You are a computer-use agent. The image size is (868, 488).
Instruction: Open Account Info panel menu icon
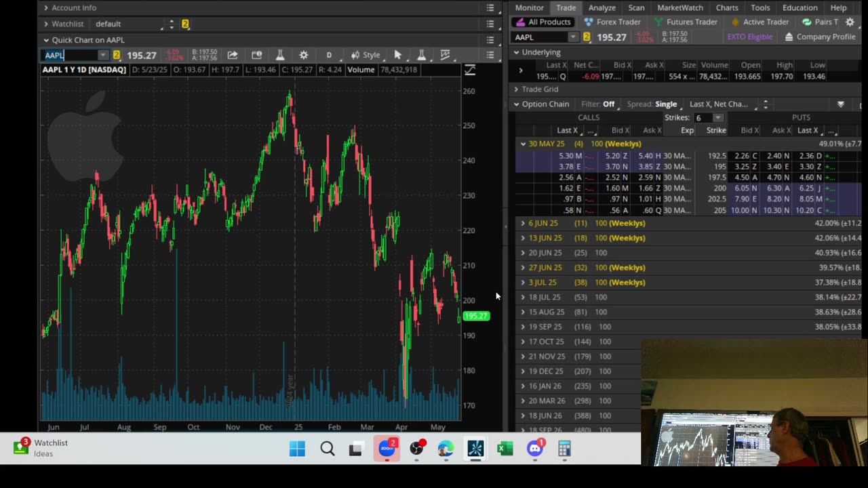coord(490,7)
